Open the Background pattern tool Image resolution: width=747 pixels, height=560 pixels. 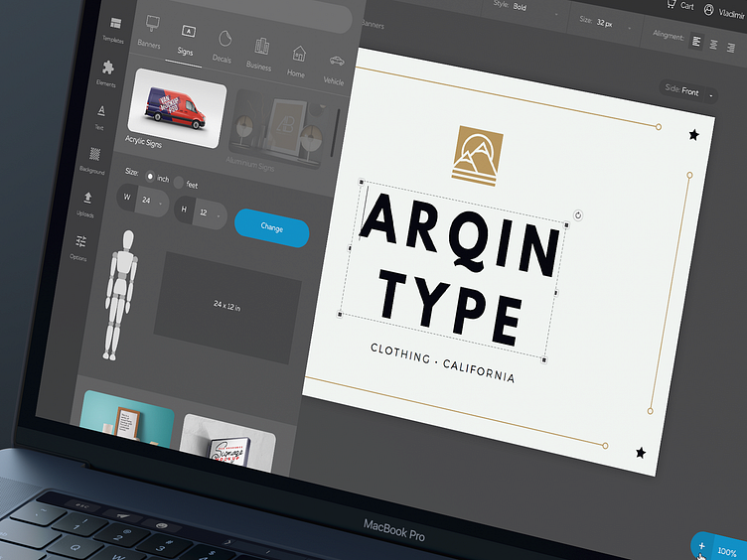coord(93,157)
